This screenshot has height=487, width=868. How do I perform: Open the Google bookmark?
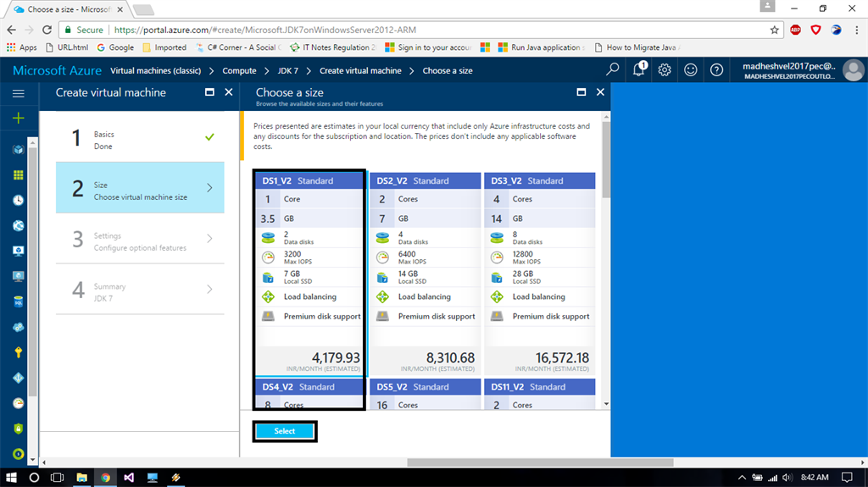point(115,47)
